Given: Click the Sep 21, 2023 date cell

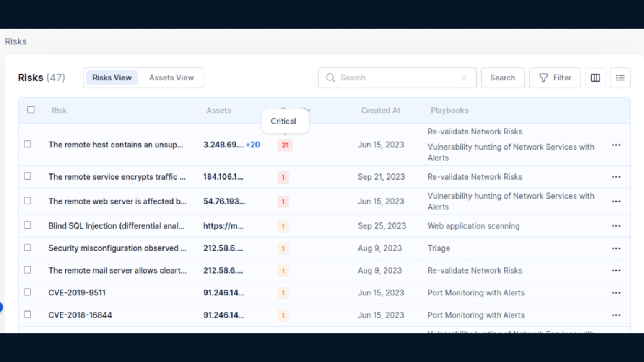Looking at the screenshot, I should [382, 177].
